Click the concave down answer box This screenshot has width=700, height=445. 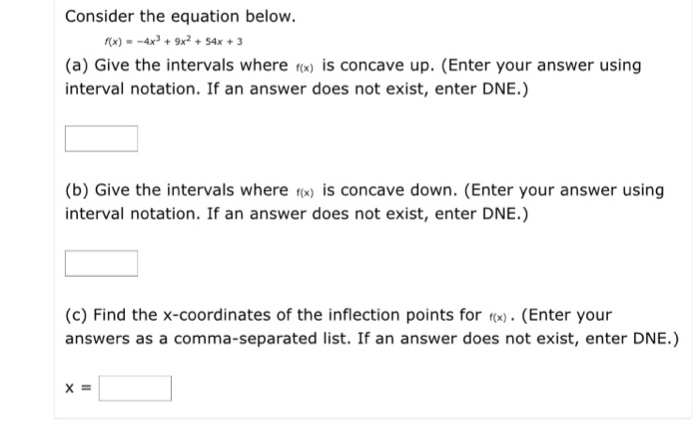point(101,264)
